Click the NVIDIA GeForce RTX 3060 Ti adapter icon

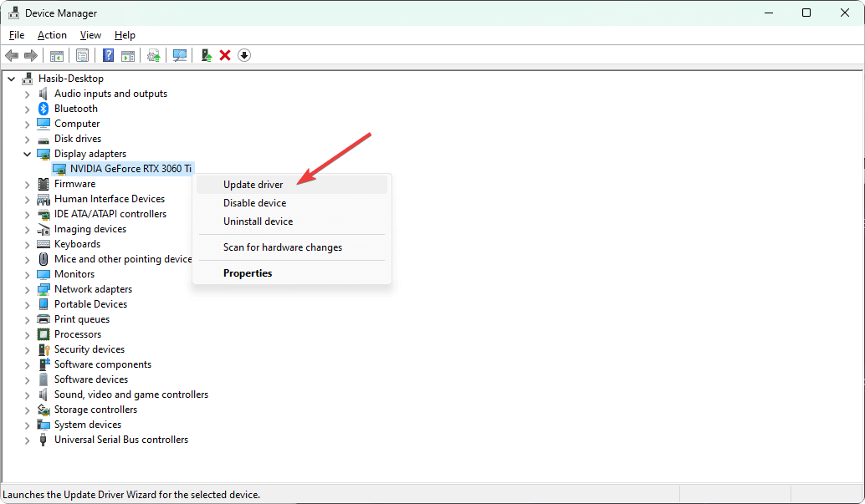click(59, 170)
